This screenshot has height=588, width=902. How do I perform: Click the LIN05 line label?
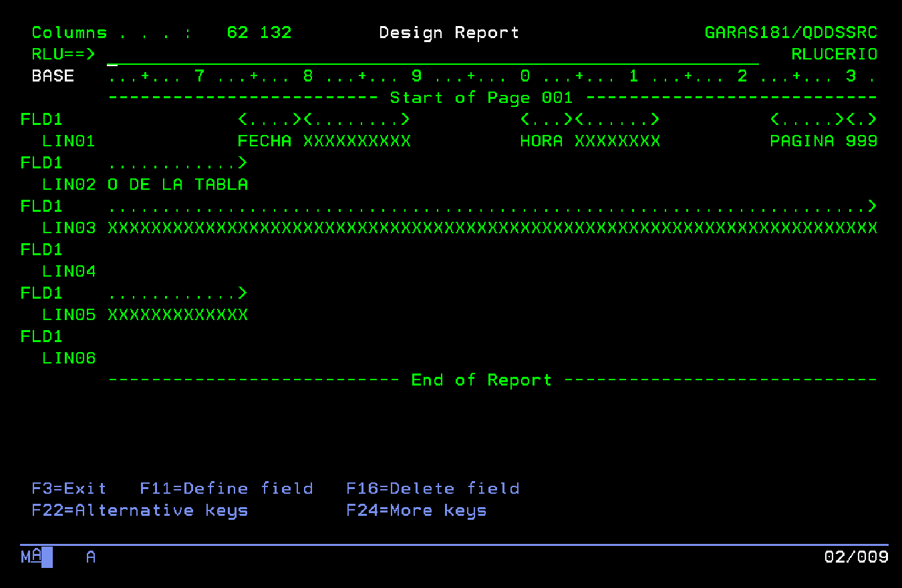coord(69,315)
